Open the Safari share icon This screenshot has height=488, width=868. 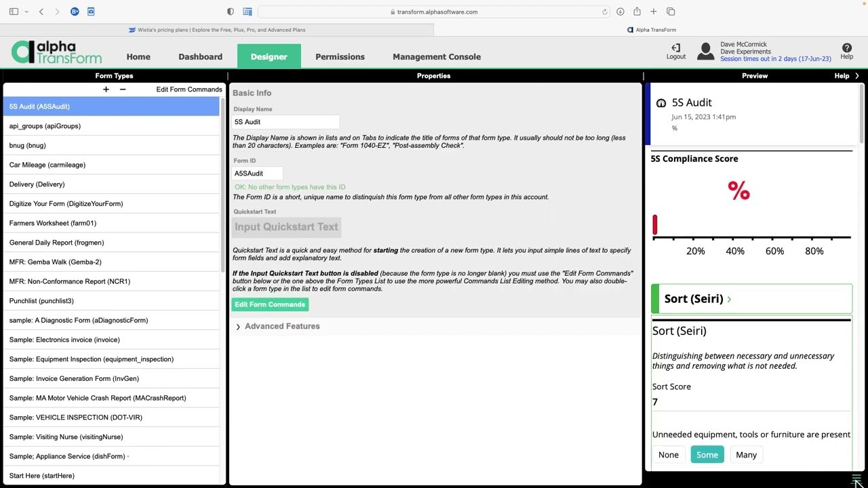(x=637, y=12)
